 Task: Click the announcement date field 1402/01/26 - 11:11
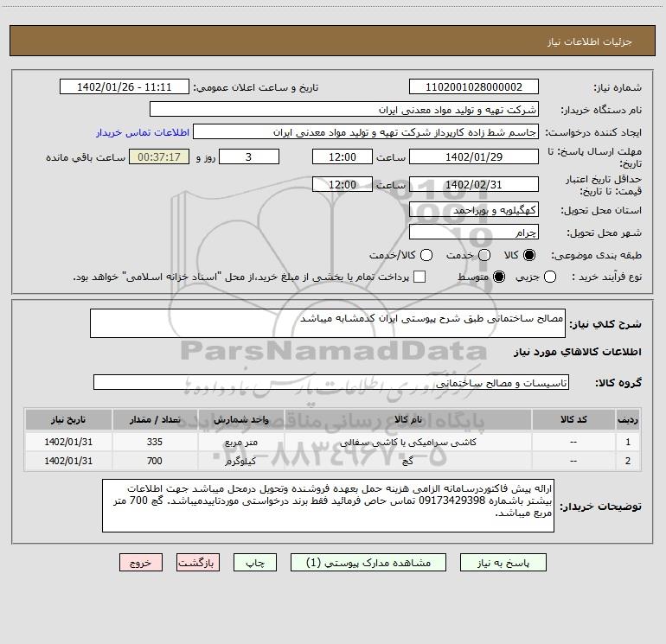pos(124,87)
